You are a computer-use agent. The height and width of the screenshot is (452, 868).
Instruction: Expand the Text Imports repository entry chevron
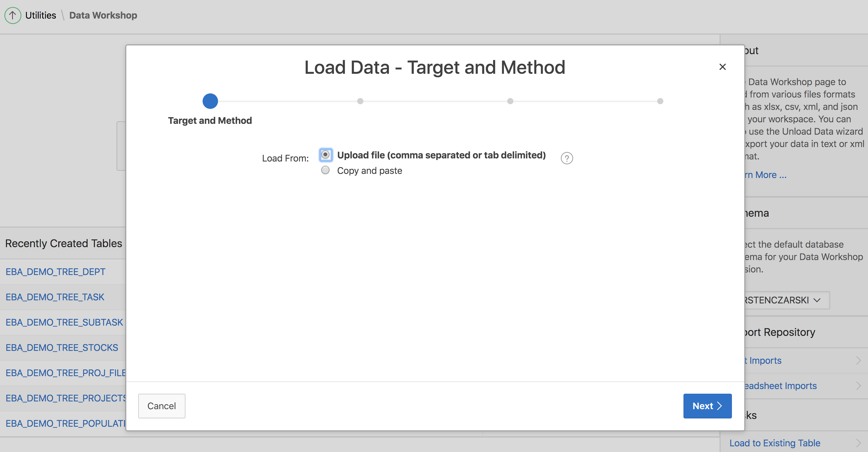point(858,361)
